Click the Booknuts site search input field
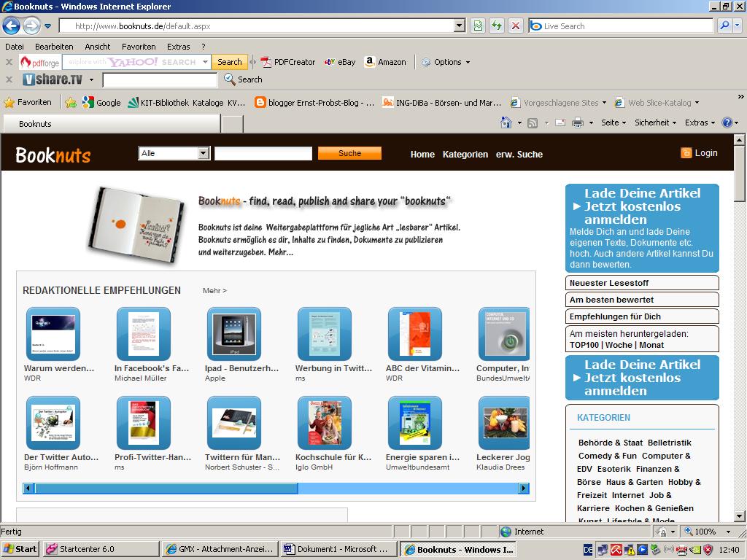This screenshot has height=560, width=747. coord(263,153)
